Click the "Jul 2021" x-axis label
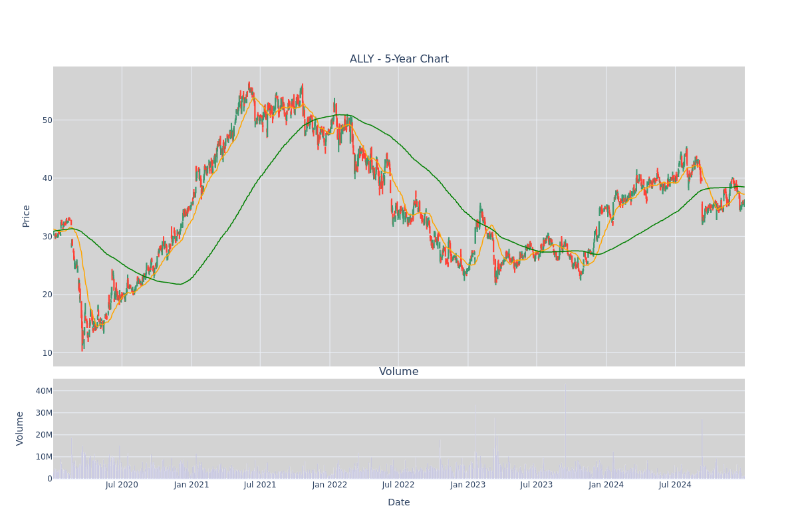This screenshot has height=532, width=798. click(x=260, y=485)
